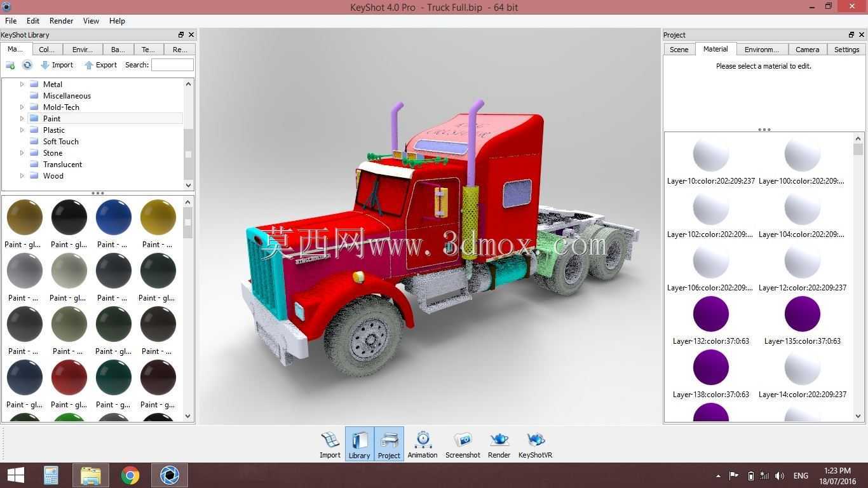The image size is (868, 488).
Task: Open the Animation tool
Action: pyautogui.click(x=423, y=444)
